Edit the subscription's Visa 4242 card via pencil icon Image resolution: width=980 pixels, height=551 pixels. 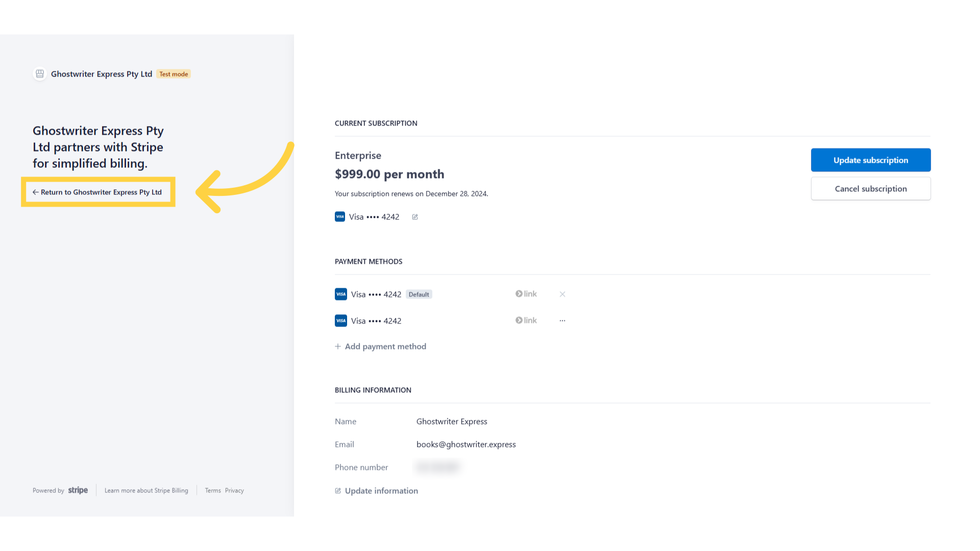pyautogui.click(x=415, y=217)
